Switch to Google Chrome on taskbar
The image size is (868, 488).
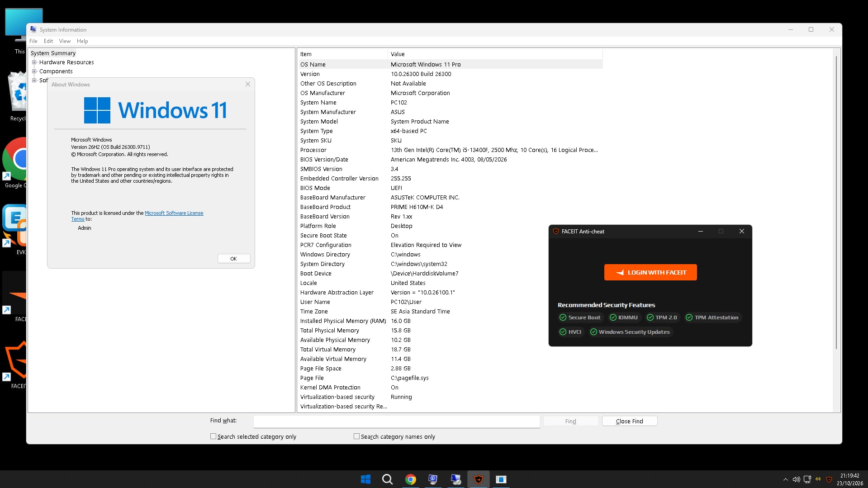coord(410,479)
